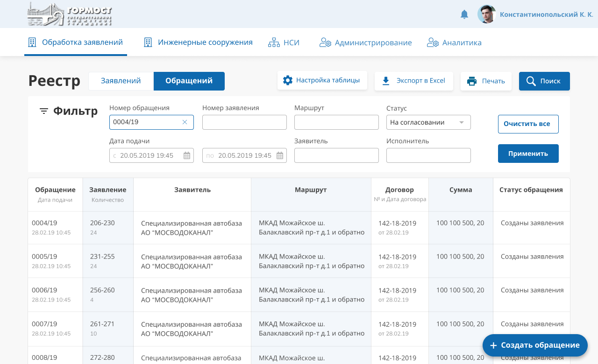Click download arrow icon for Excel export

coord(386,81)
